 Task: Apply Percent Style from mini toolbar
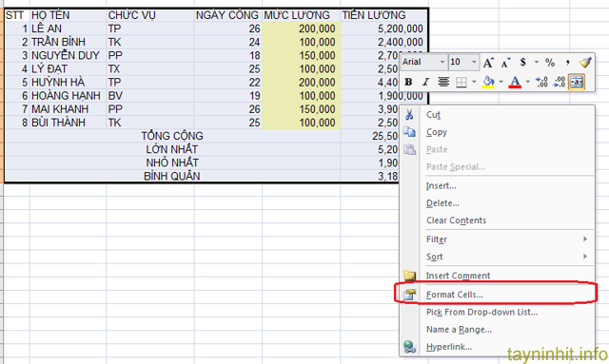(550, 62)
